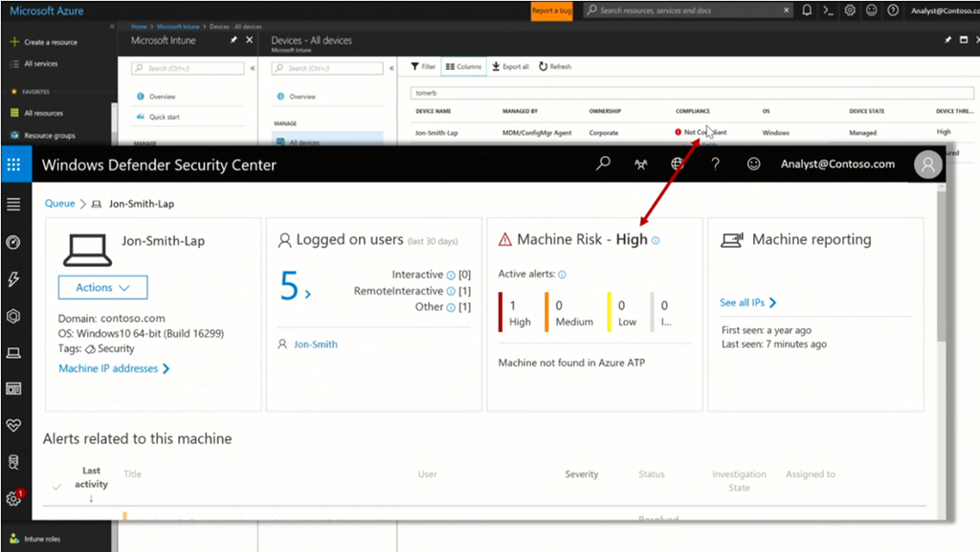Select the 0 Medium active alerts bar
This screenshot has height=552, width=980.
tap(569, 313)
